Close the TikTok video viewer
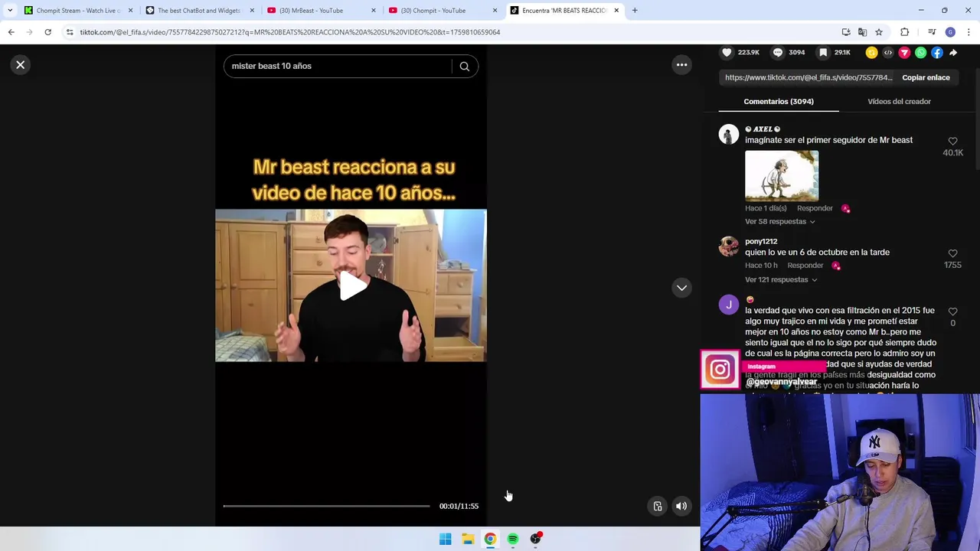Image resolution: width=980 pixels, height=551 pixels. 21,65
